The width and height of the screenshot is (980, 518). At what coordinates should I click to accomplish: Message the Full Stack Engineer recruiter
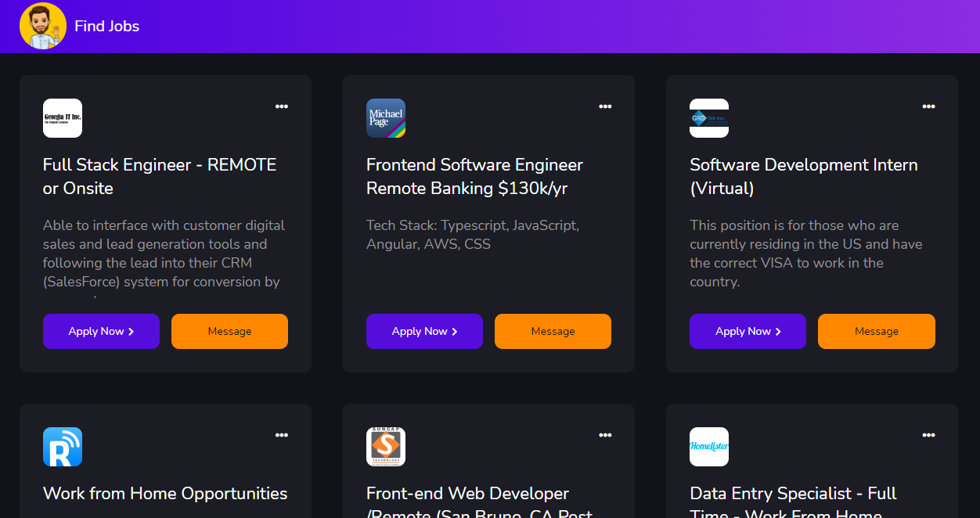pos(229,332)
